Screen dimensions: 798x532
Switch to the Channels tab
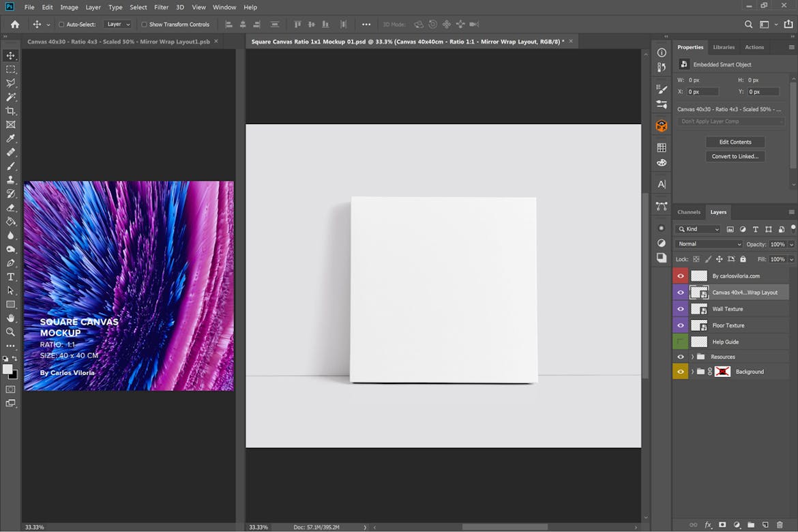pos(689,212)
